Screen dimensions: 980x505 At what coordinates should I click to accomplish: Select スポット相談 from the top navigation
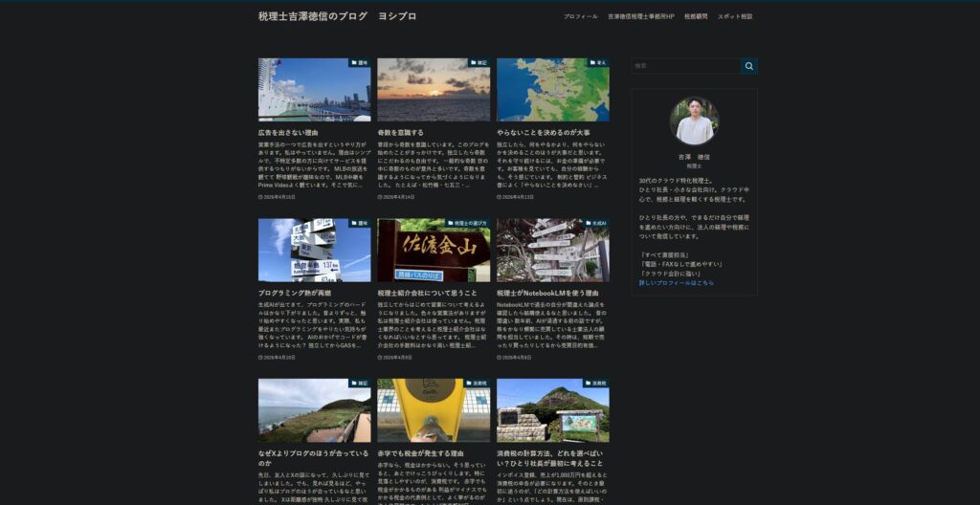click(735, 16)
